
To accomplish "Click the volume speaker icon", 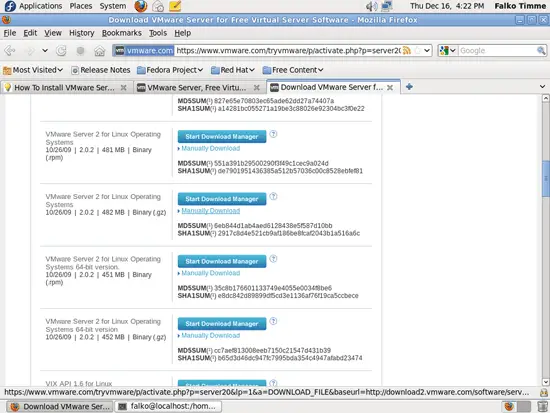I will (x=371, y=6).
